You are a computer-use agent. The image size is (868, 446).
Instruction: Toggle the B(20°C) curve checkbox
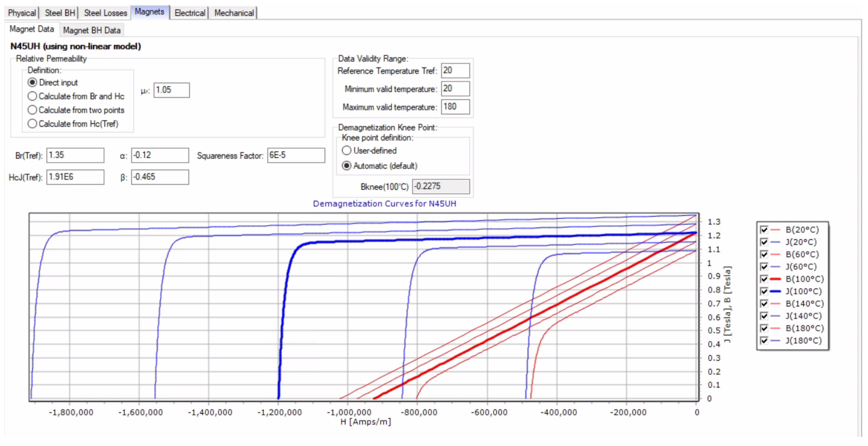point(764,230)
